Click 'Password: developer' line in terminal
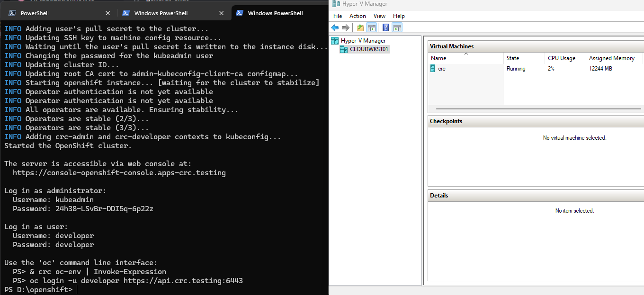 53,245
